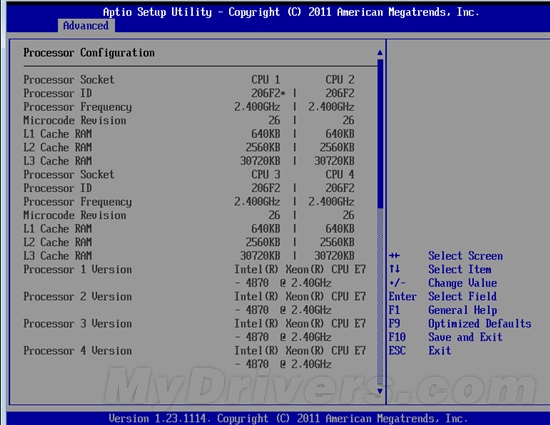Select the CPU 4 column header
This screenshot has height=425, width=550.
click(x=340, y=174)
